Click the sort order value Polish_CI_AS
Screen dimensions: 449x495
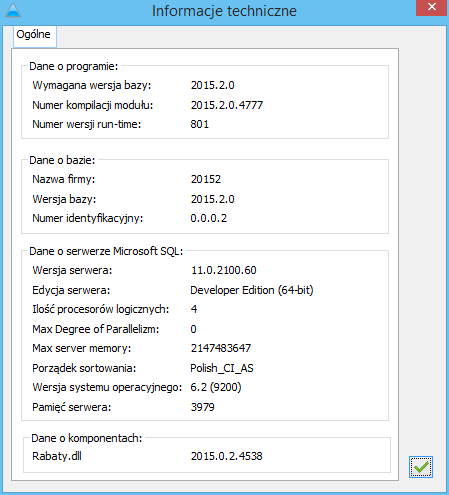pos(222,368)
